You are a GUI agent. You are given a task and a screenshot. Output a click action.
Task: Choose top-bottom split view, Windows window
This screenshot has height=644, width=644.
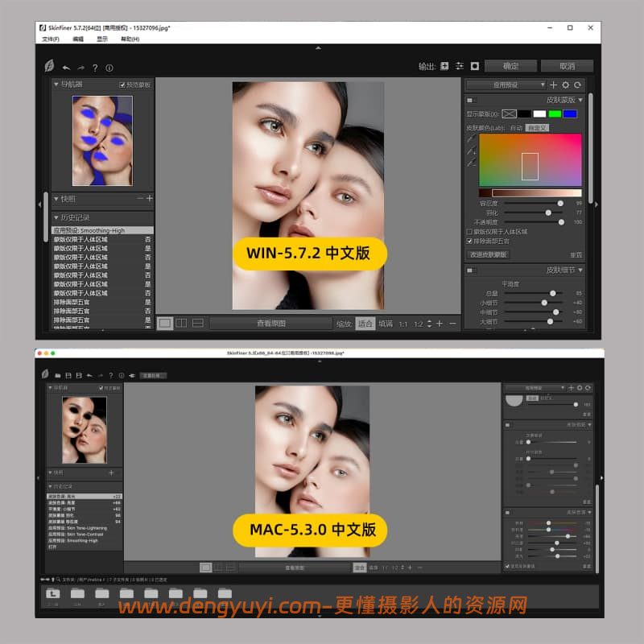[198, 324]
